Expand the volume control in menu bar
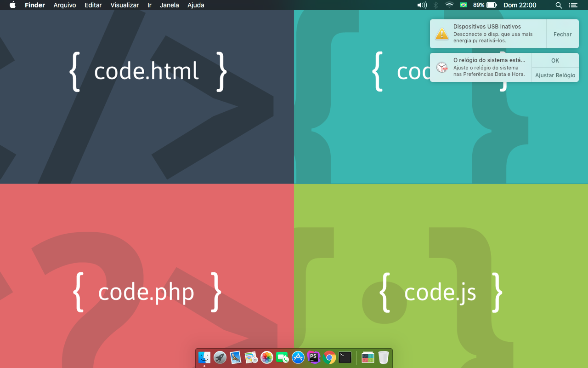The height and width of the screenshot is (368, 588). [x=422, y=5]
